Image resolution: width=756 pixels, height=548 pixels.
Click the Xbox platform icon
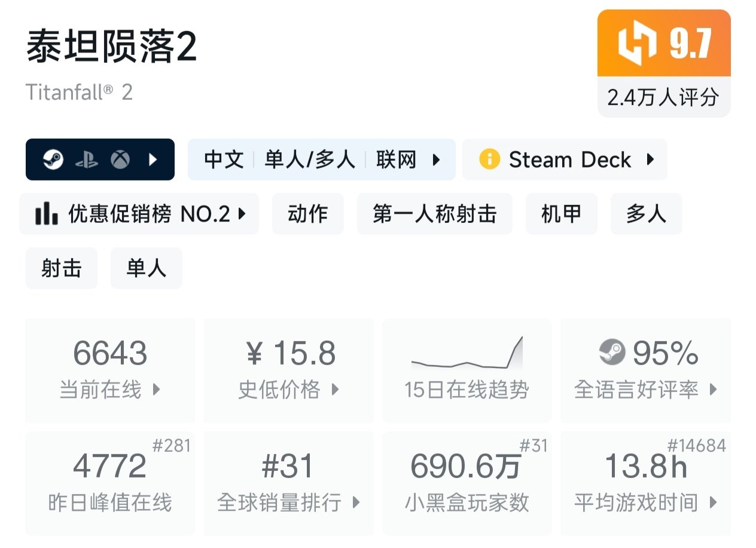point(120,160)
